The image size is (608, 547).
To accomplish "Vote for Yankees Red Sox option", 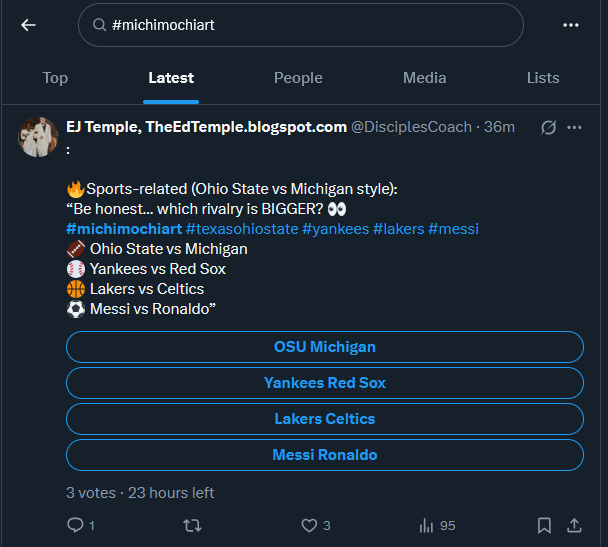I will [325, 383].
